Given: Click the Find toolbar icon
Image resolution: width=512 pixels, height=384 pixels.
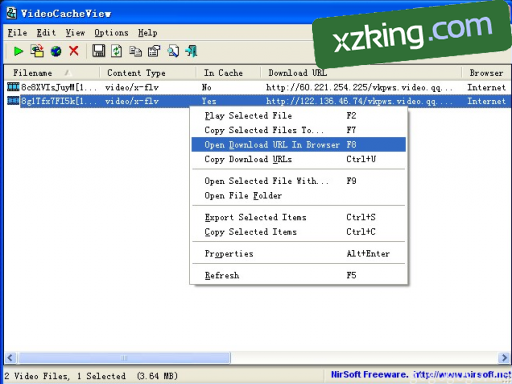Looking at the screenshot, I should tap(173, 51).
